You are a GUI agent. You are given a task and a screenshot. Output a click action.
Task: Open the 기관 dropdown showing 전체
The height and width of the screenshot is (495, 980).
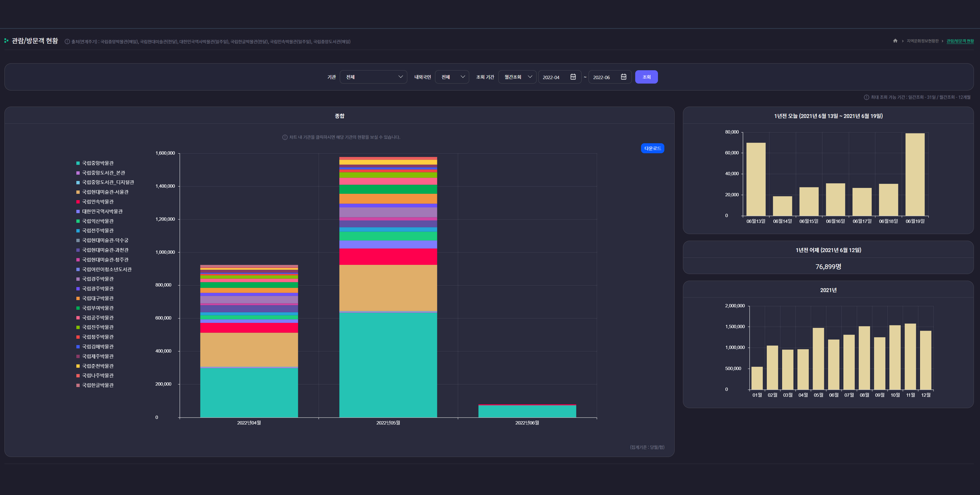373,77
